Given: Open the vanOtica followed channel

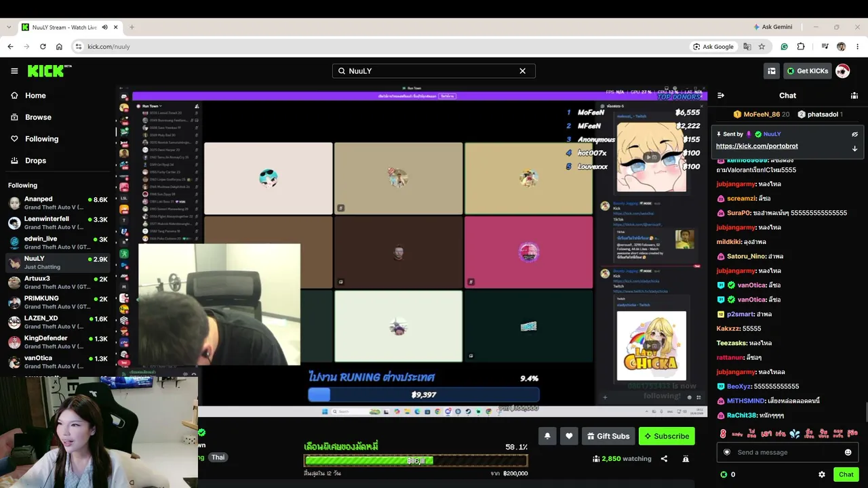Looking at the screenshot, I should pyautogui.click(x=58, y=361).
